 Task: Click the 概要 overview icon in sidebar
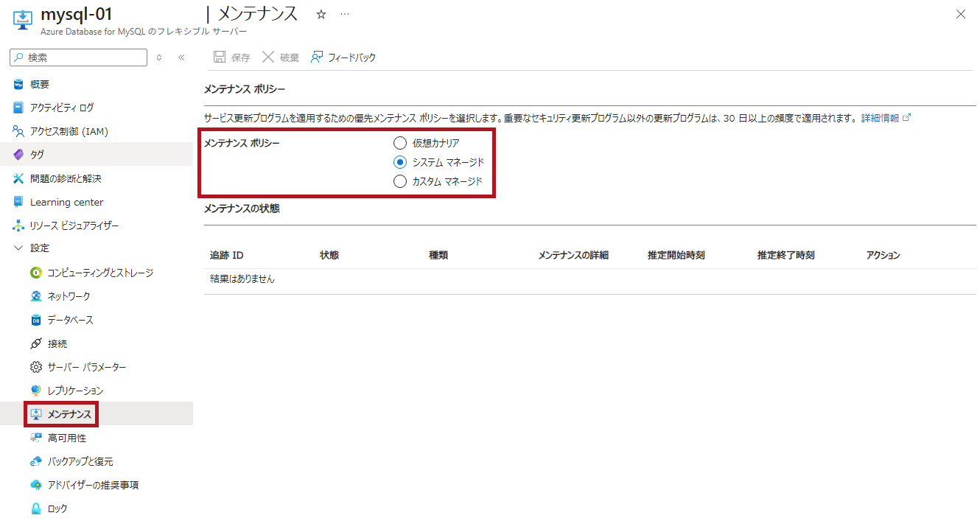(18, 84)
